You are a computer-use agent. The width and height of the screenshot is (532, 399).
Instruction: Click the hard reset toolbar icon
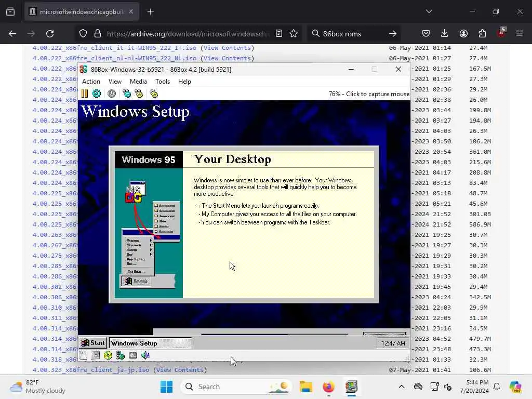97,94
